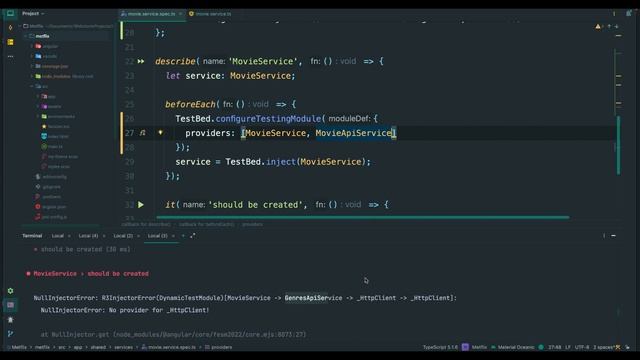Open the Project tool window icon
This screenshot has height=360, width=640.
pos(10,13)
